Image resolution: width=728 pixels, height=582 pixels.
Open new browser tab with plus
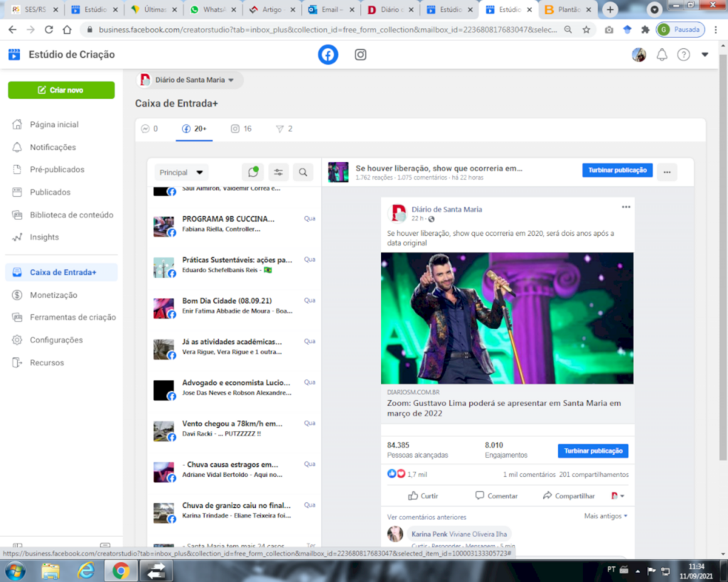pyautogui.click(x=610, y=9)
